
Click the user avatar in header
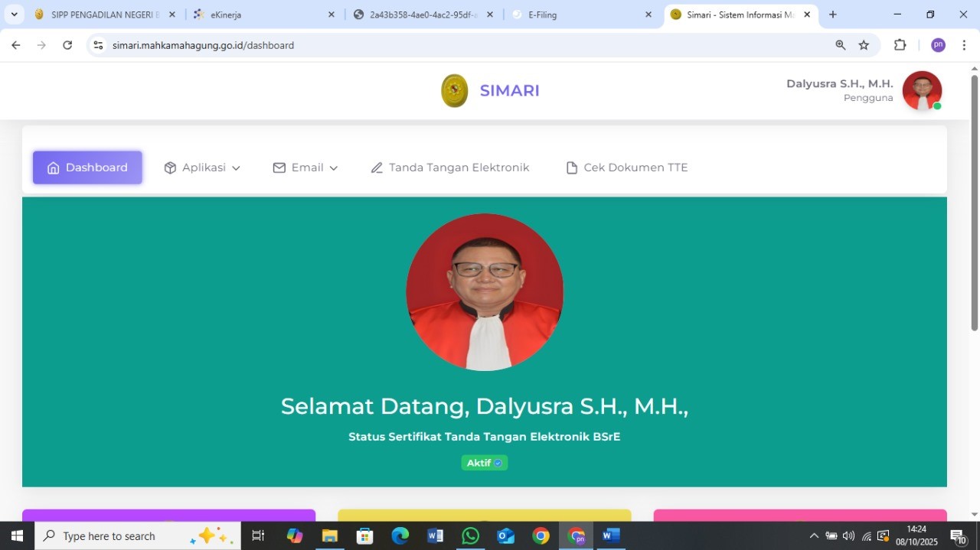pyautogui.click(x=922, y=91)
